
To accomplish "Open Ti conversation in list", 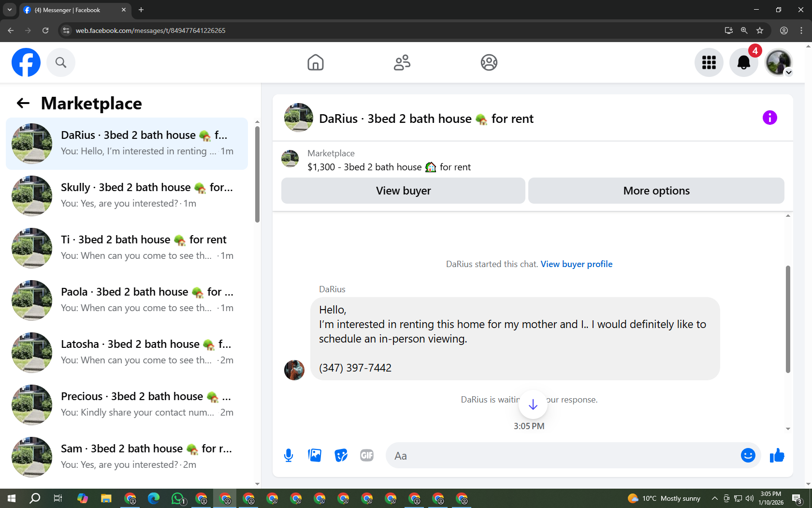I will coord(127,248).
